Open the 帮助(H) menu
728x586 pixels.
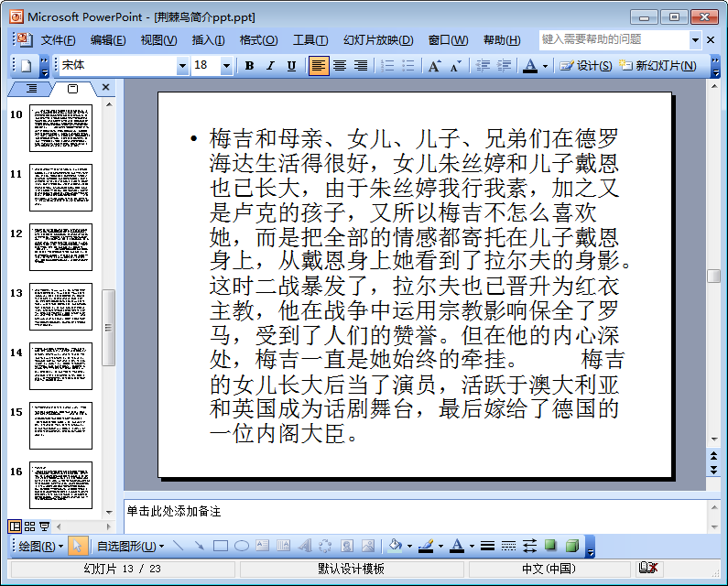502,40
